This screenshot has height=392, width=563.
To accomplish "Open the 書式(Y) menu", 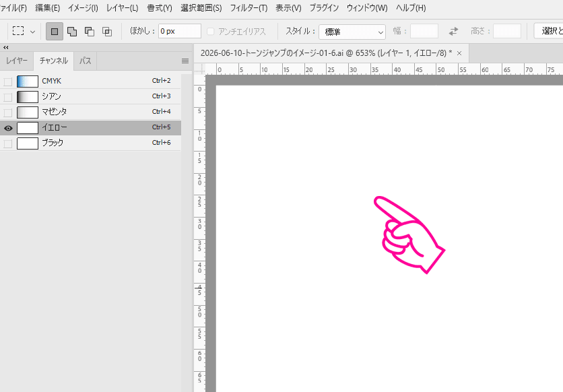I will click(x=160, y=8).
